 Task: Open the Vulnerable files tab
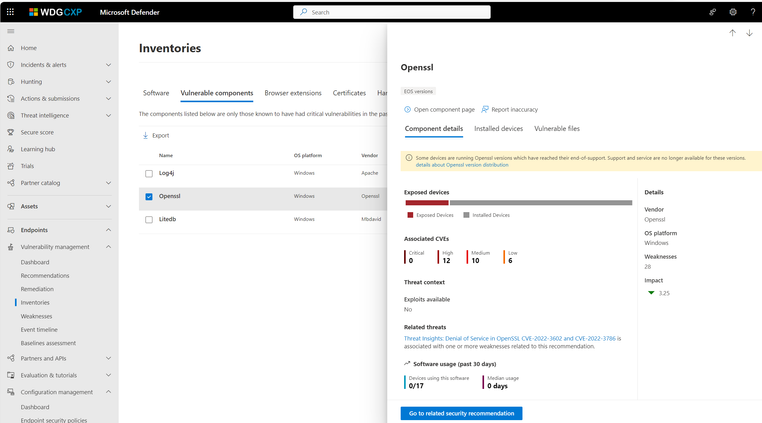tap(557, 128)
